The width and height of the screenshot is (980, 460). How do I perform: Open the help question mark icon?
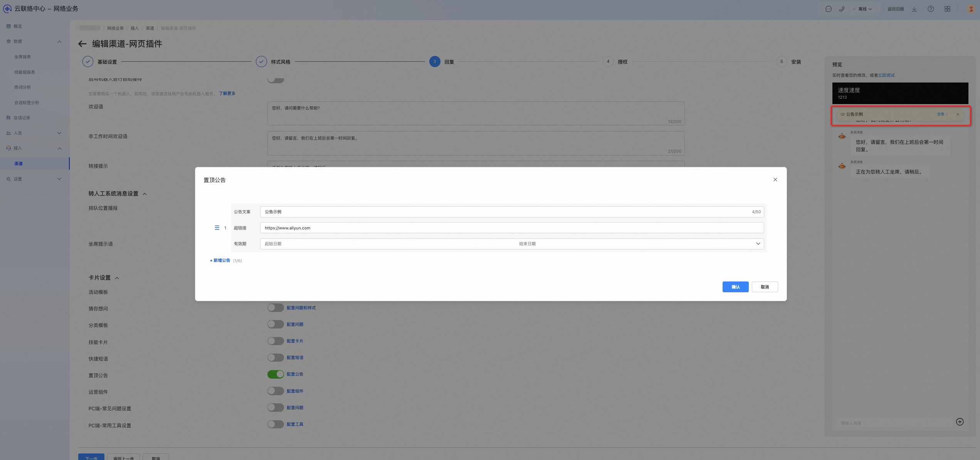(931, 9)
